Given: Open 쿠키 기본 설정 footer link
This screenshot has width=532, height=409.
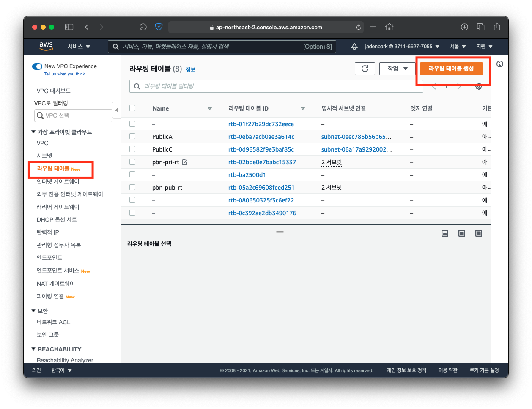Looking at the screenshot, I should tap(484, 370).
